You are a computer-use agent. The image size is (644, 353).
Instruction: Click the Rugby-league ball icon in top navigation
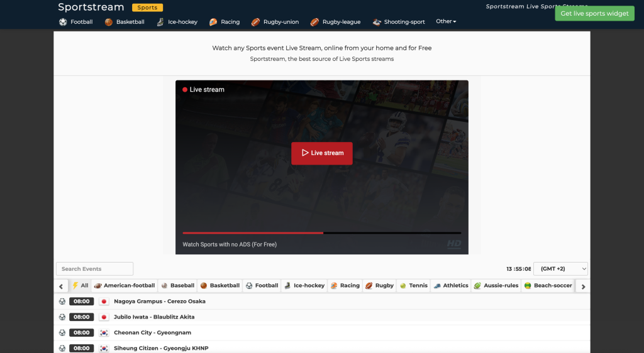(x=314, y=22)
